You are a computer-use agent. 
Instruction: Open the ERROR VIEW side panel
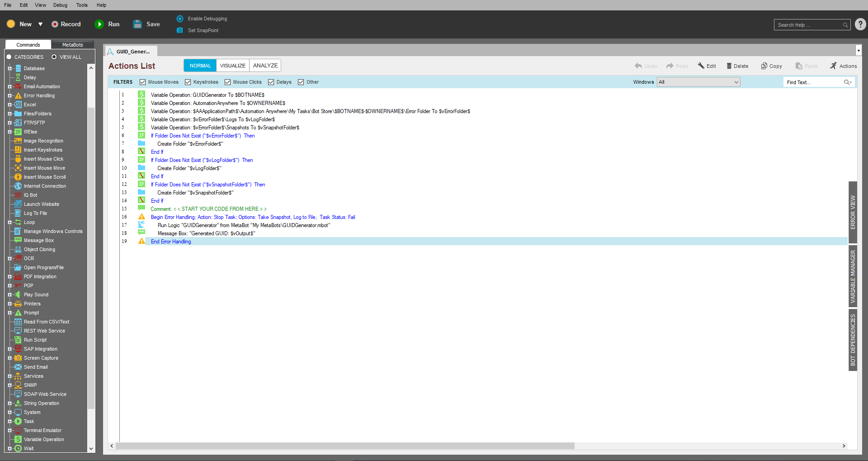click(853, 212)
